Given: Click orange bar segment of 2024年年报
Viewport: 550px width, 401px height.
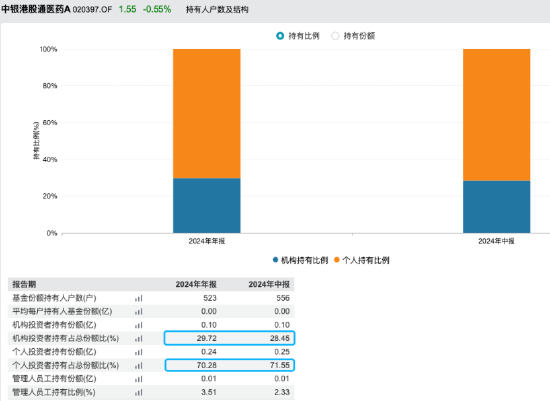Looking at the screenshot, I should tap(207, 114).
